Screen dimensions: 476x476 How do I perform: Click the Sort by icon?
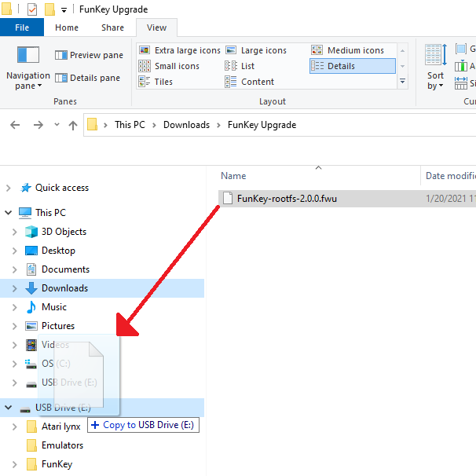coord(436,56)
